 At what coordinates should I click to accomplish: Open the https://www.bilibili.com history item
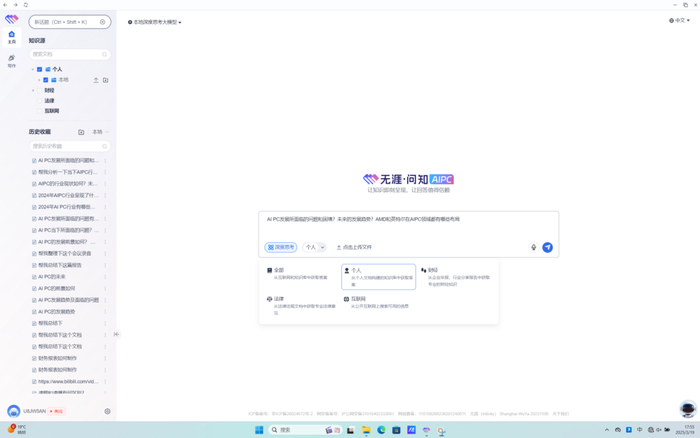click(x=68, y=382)
